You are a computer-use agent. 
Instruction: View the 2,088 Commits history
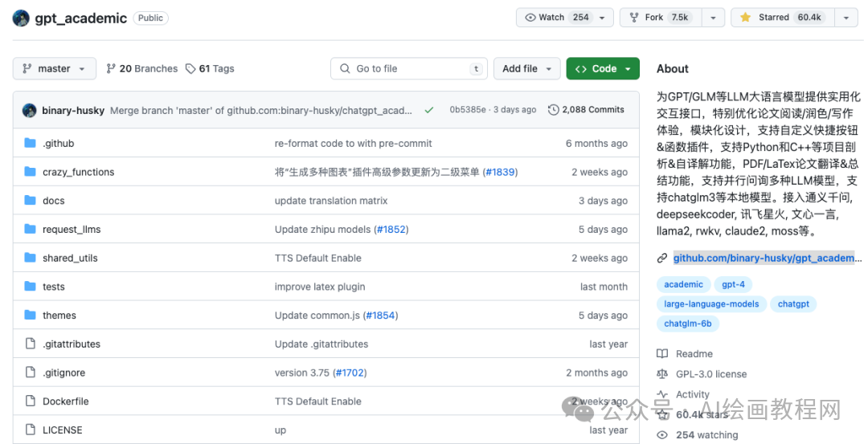coord(586,109)
